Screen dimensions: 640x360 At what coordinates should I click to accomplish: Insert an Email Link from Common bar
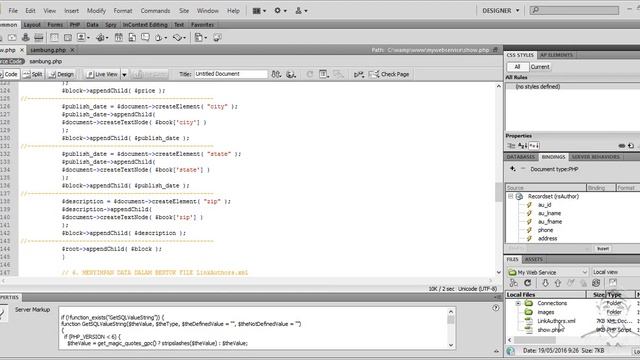(12, 38)
